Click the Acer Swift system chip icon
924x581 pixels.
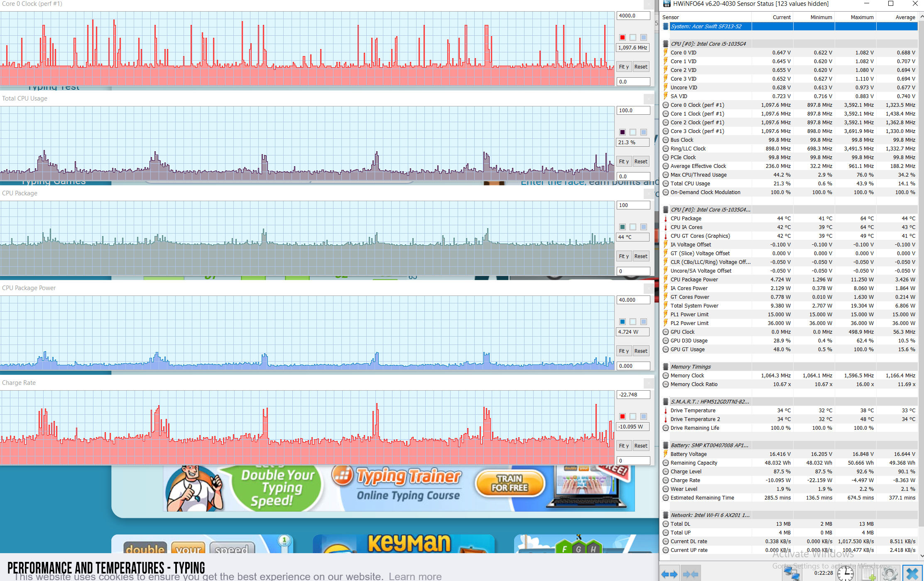[x=666, y=26]
